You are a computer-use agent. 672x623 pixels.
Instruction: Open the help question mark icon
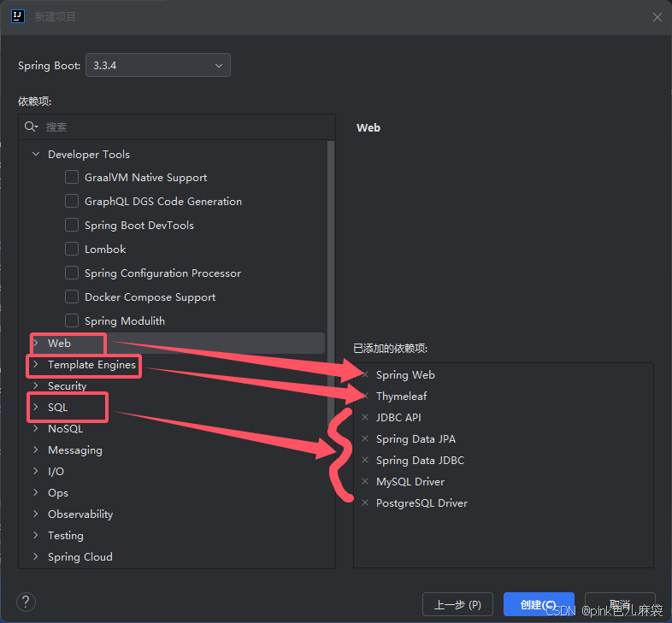point(26,602)
